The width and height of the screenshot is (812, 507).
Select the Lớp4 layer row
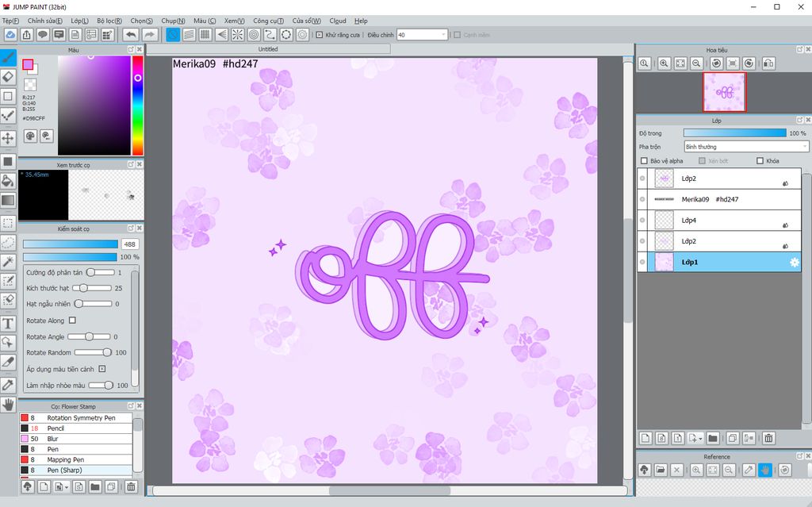coord(718,221)
